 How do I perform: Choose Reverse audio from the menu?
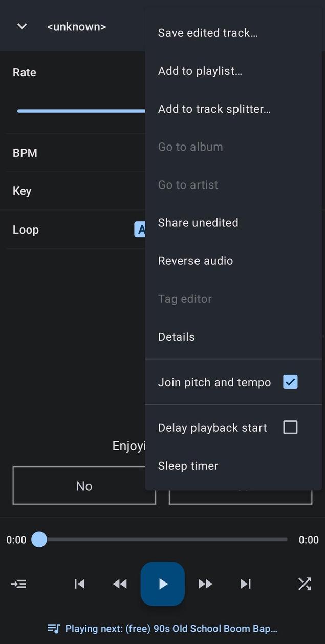click(196, 260)
